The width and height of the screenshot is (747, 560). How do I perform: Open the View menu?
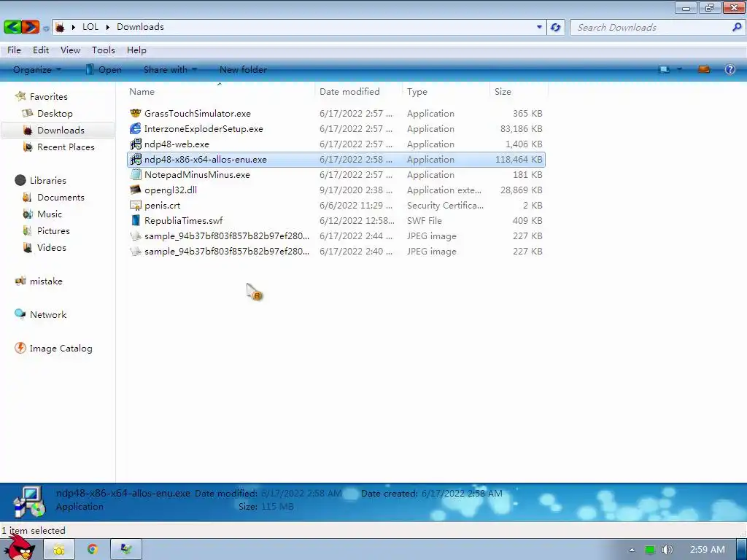click(70, 50)
